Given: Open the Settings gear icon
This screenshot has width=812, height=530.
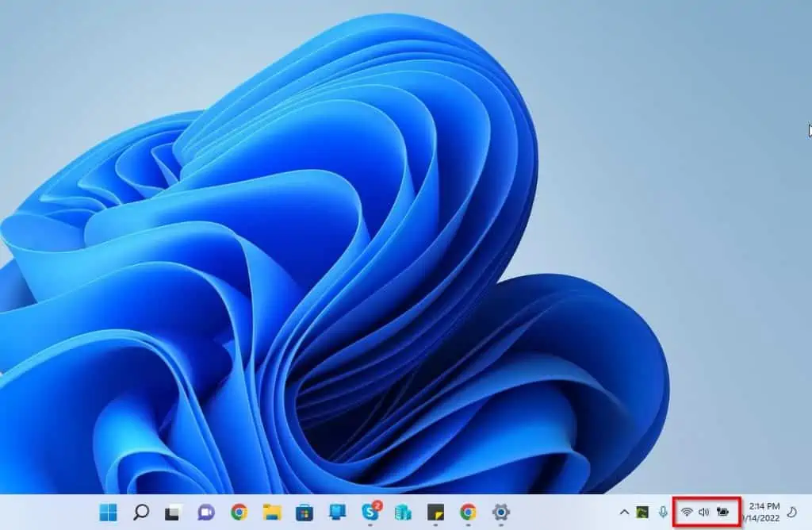Looking at the screenshot, I should coord(500,513).
